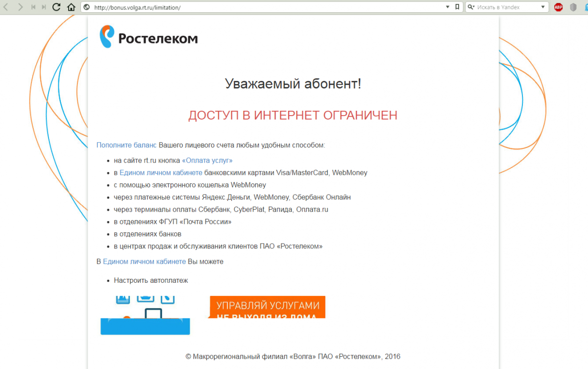This screenshot has width=588, height=369.
Task: Follow the «Оплата услуг» link
Action: pyautogui.click(x=207, y=160)
